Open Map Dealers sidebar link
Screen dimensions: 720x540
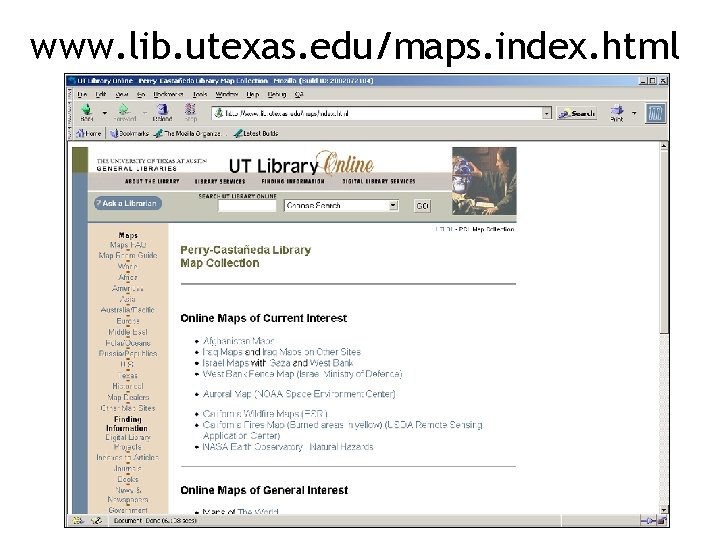tap(128, 397)
